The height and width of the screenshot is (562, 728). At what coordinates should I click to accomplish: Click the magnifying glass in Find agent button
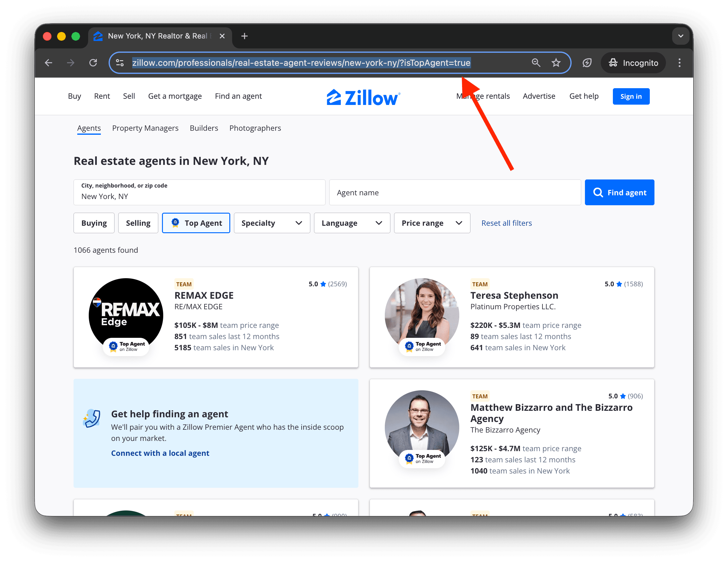[x=598, y=192]
